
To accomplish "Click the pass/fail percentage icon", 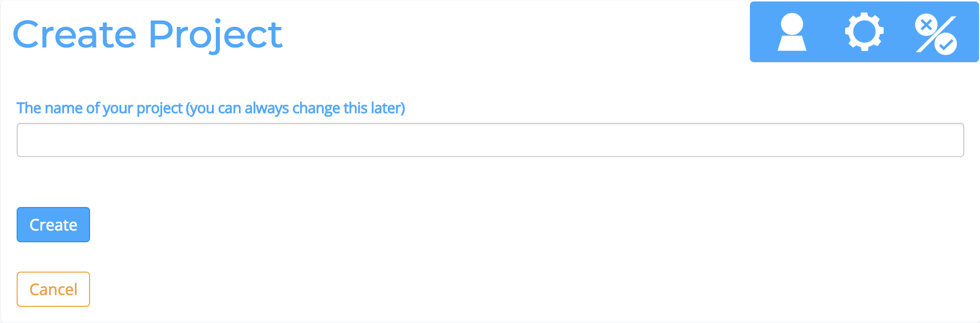I will coord(936,34).
